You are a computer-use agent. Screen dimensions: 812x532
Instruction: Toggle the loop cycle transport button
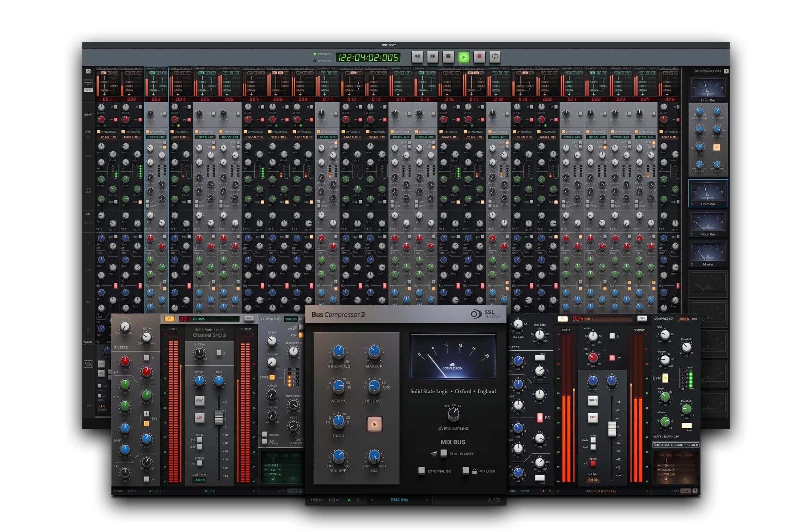point(495,56)
